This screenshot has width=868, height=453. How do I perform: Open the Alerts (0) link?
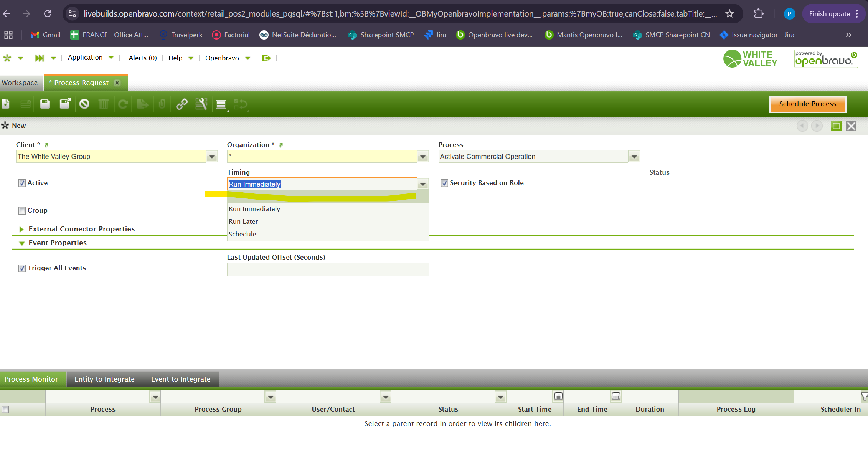(142, 58)
